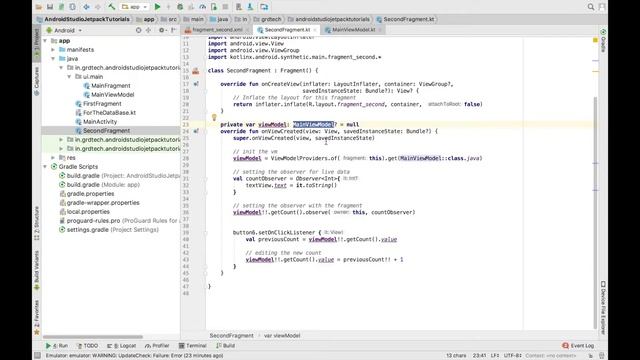
Task: Toggle the Gradle side panel
Action: tap(603, 41)
